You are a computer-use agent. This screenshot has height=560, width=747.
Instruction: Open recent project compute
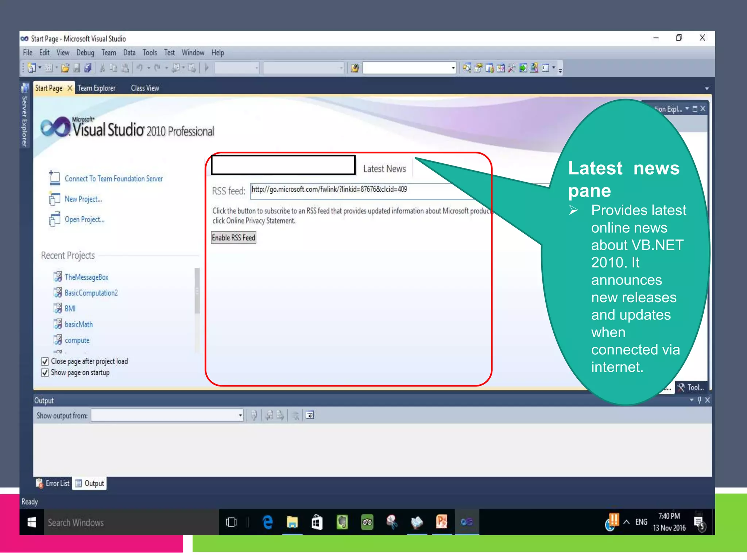77,340
